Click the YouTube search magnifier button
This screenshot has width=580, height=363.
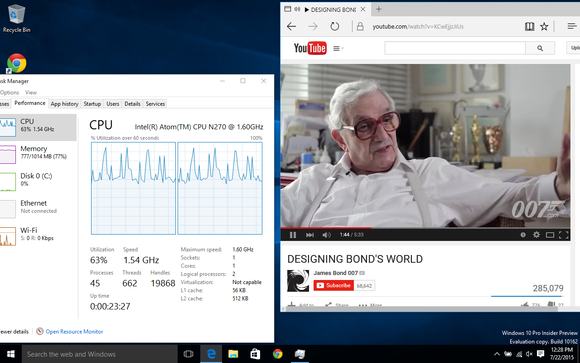(x=540, y=48)
